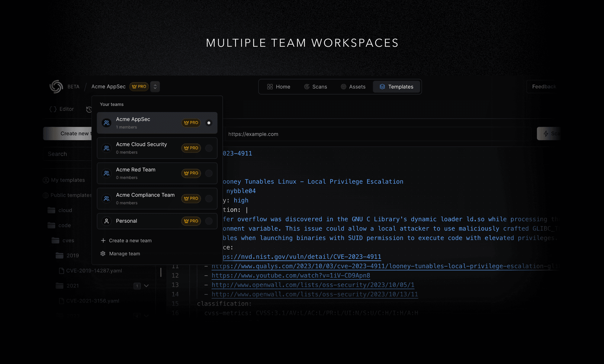
Task: Open the Scans tab
Action: point(316,87)
